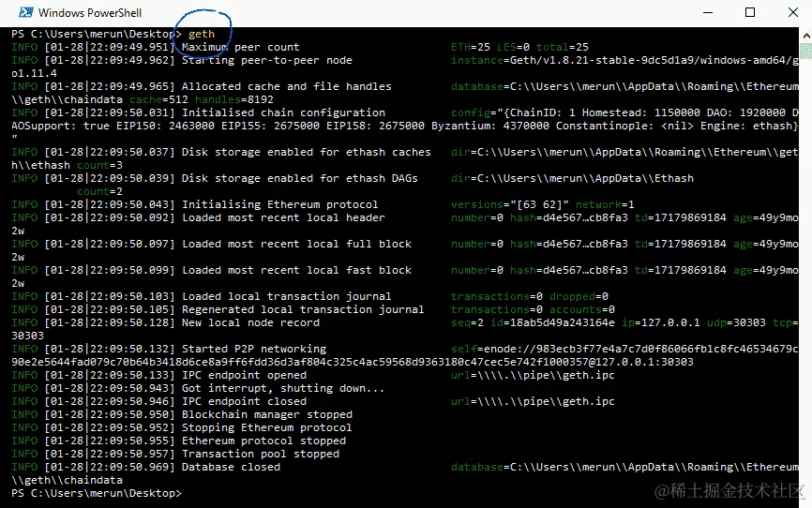Close the Windows PowerShell window
Screen dimensions: 812x508
[x=793, y=12]
